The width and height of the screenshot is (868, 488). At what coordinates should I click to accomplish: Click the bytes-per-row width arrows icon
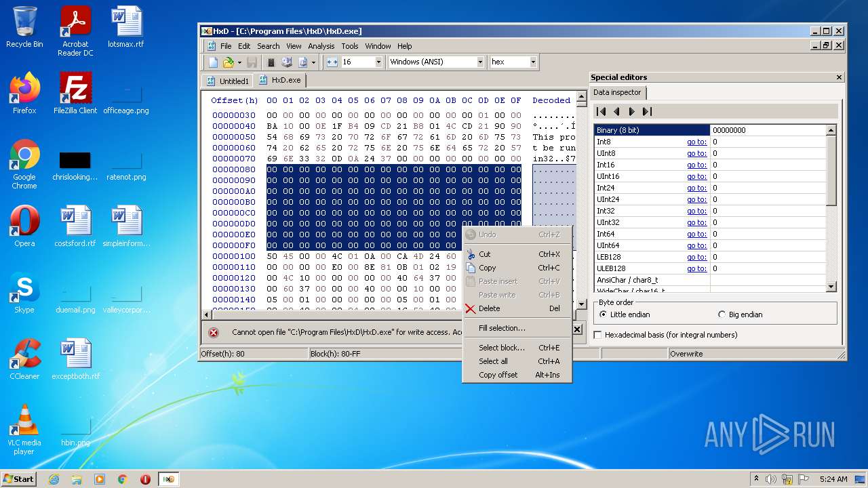[332, 62]
